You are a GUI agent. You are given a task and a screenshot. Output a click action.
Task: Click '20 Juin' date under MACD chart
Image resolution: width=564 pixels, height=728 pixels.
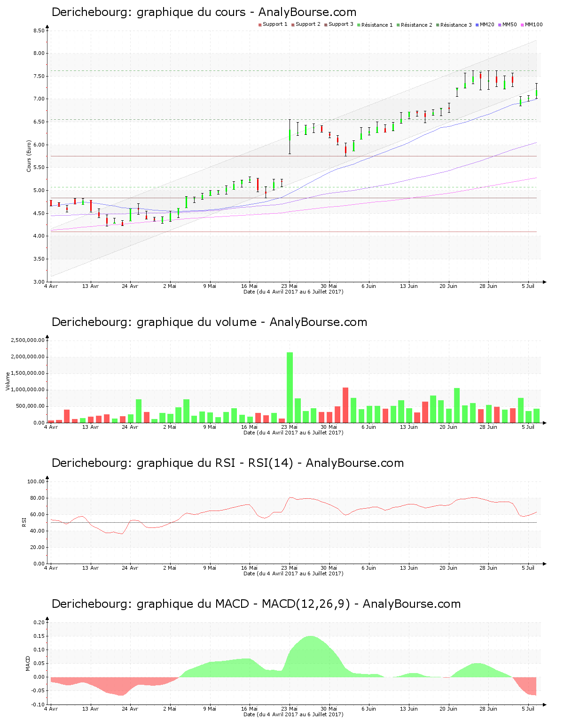click(x=448, y=709)
